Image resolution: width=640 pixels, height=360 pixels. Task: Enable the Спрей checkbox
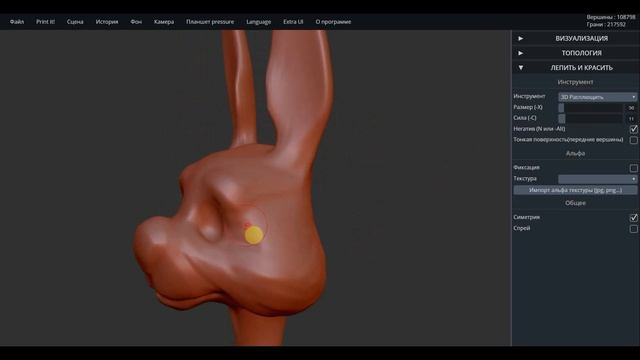pyautogui.click(x=633, y=229)
